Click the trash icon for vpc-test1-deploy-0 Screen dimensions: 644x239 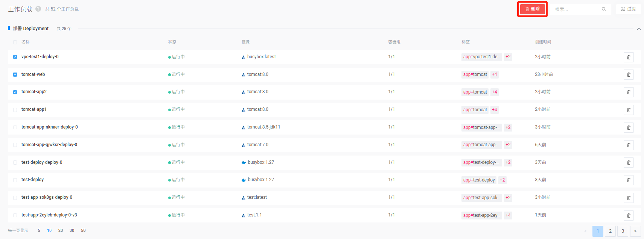click(628, 57)
